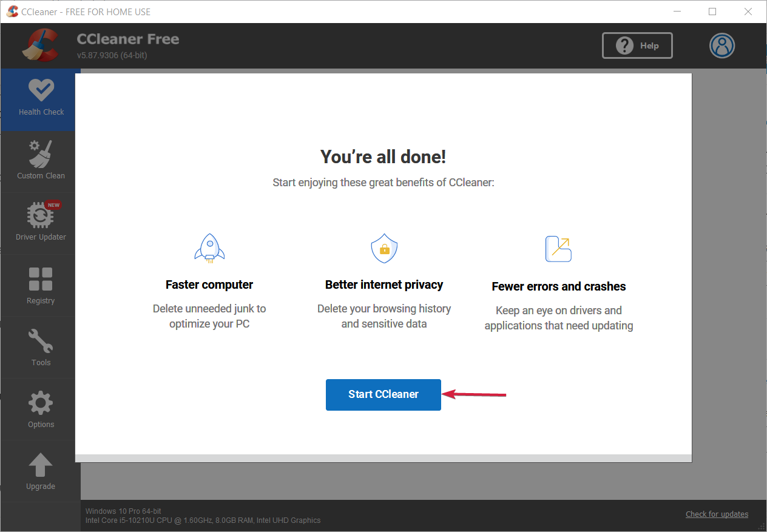Image resolution: width=767 pixels, height=532 pixels.
Task: Open the Help button
Action: tap(637, 45)
